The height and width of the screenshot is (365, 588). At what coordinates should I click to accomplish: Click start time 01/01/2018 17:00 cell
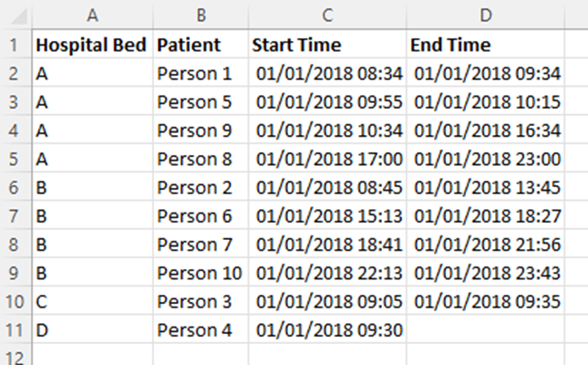329,159
